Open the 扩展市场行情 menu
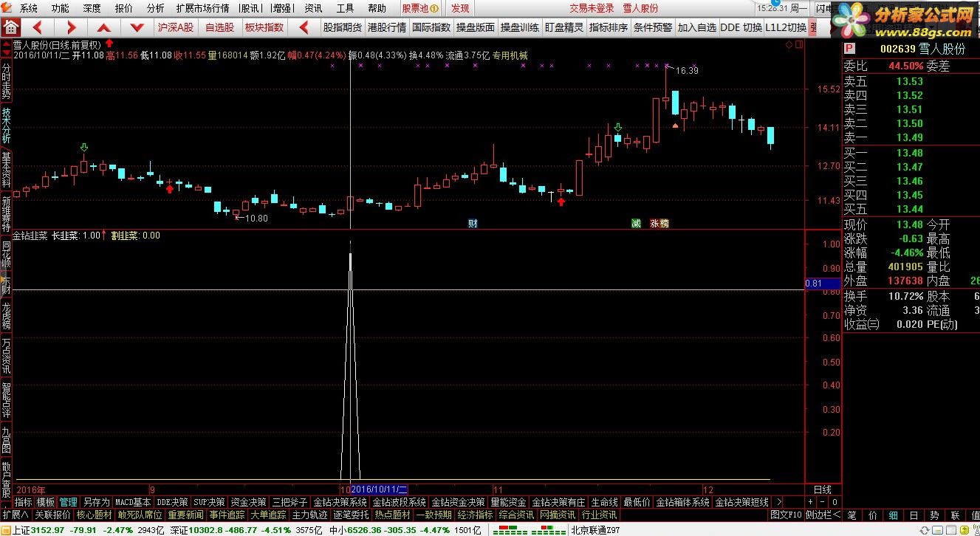This screenshot has width=980, height=536. (202, 8)
